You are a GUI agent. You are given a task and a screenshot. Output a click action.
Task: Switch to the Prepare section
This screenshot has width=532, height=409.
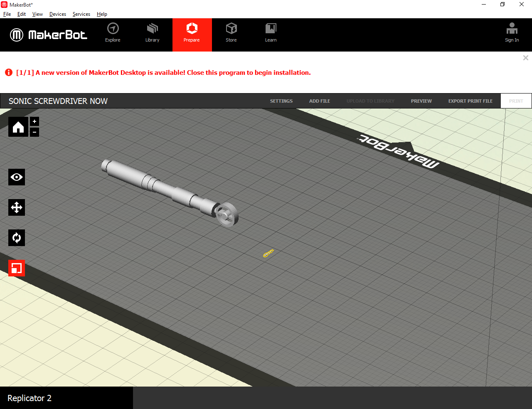click(192, 34)
